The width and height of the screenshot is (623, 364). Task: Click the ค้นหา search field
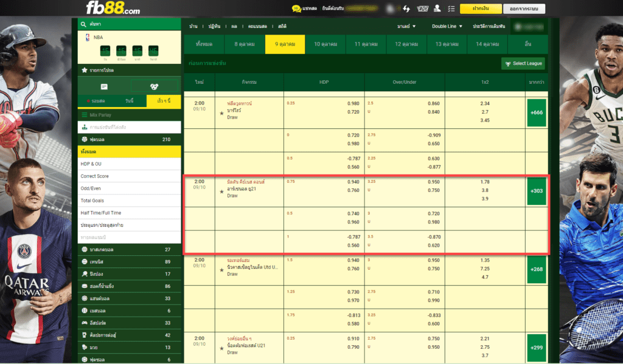click(x=129, y=24)
